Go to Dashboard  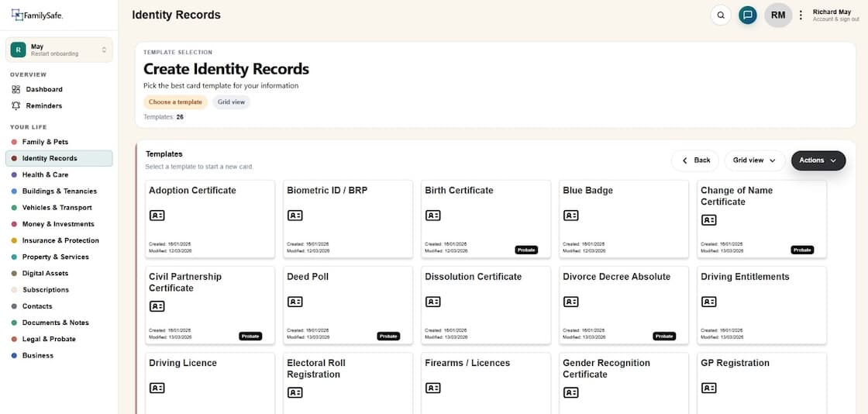(43, 89)
